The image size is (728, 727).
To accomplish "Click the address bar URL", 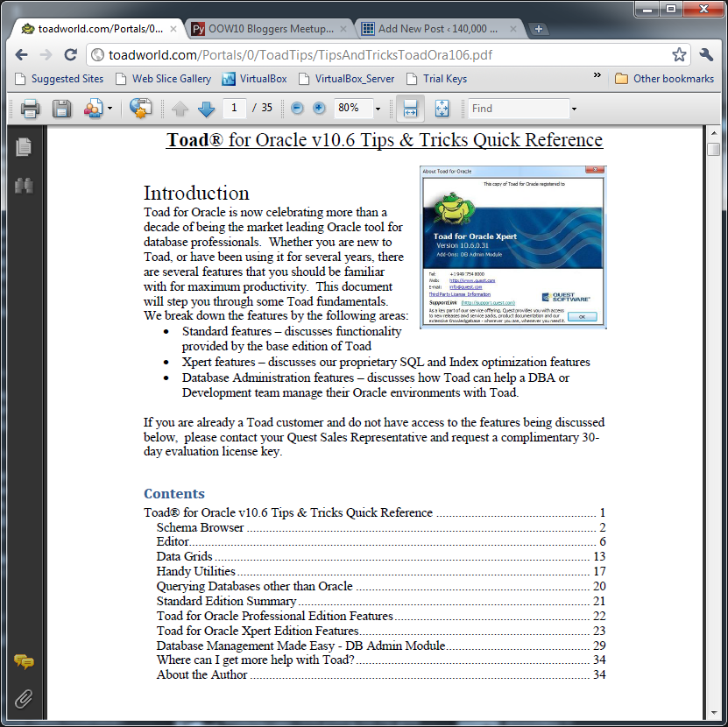I will coord(300,55).
